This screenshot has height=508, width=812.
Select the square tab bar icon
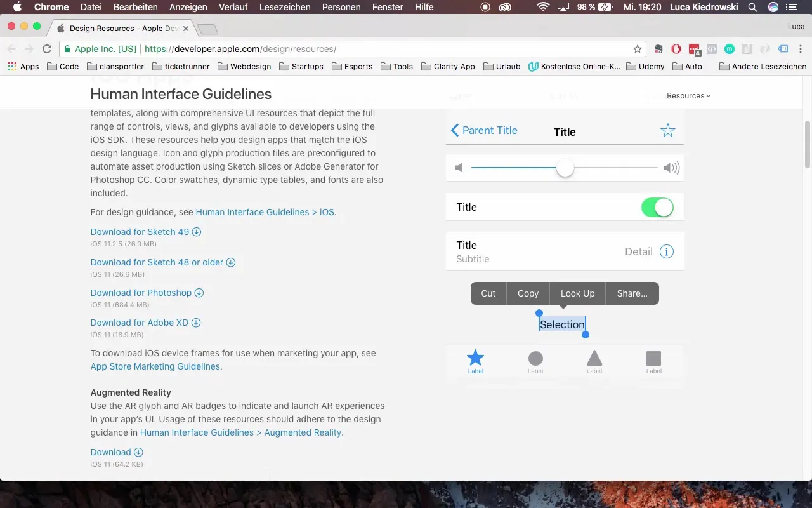point(653,358)
